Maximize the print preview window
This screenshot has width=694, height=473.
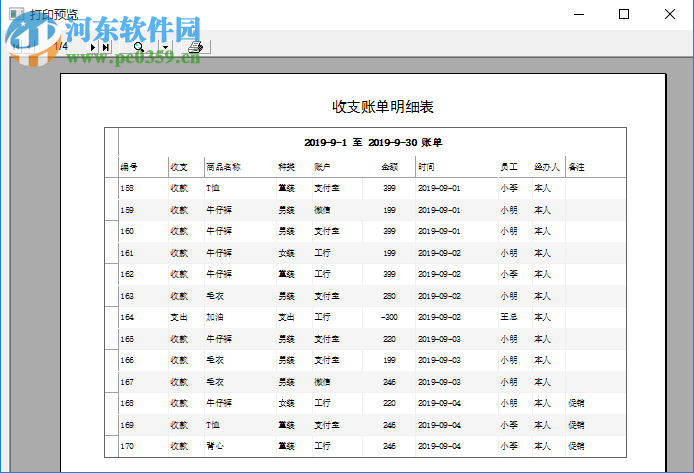click(624, 14)
